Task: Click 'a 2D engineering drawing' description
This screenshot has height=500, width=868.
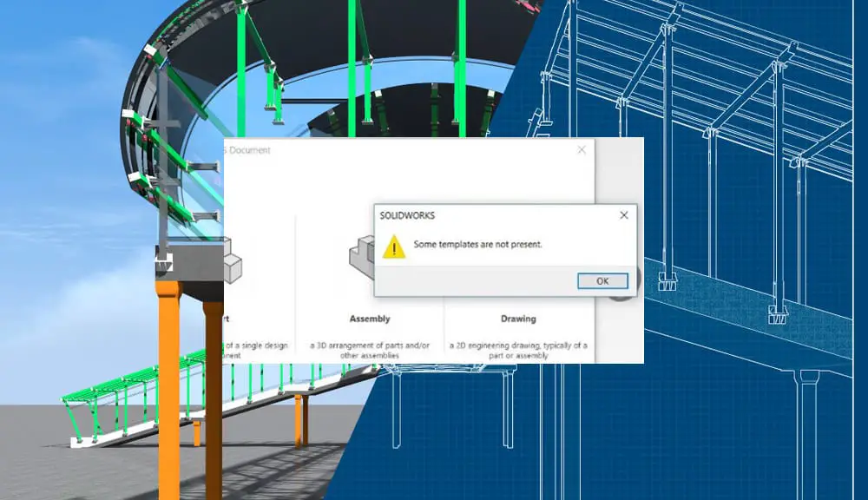Action: 518,350
